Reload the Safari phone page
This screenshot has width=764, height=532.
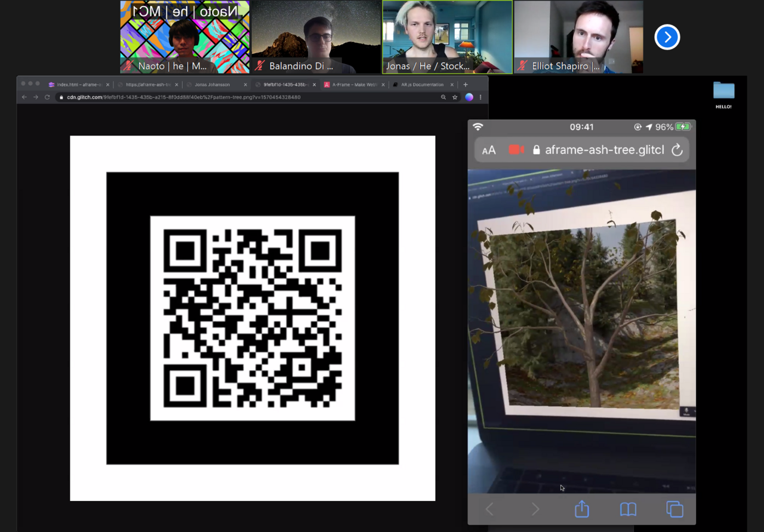677,150
